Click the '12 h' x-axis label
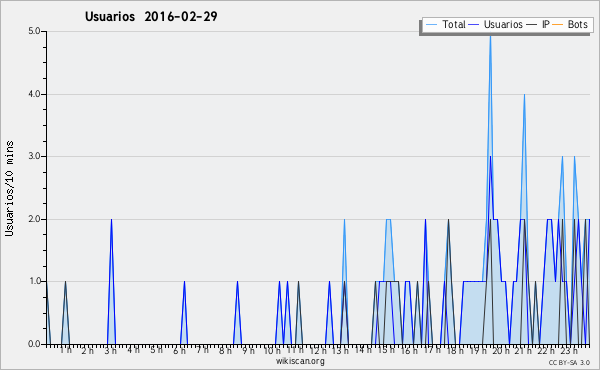The image size is (600, 370). [318, 351]
